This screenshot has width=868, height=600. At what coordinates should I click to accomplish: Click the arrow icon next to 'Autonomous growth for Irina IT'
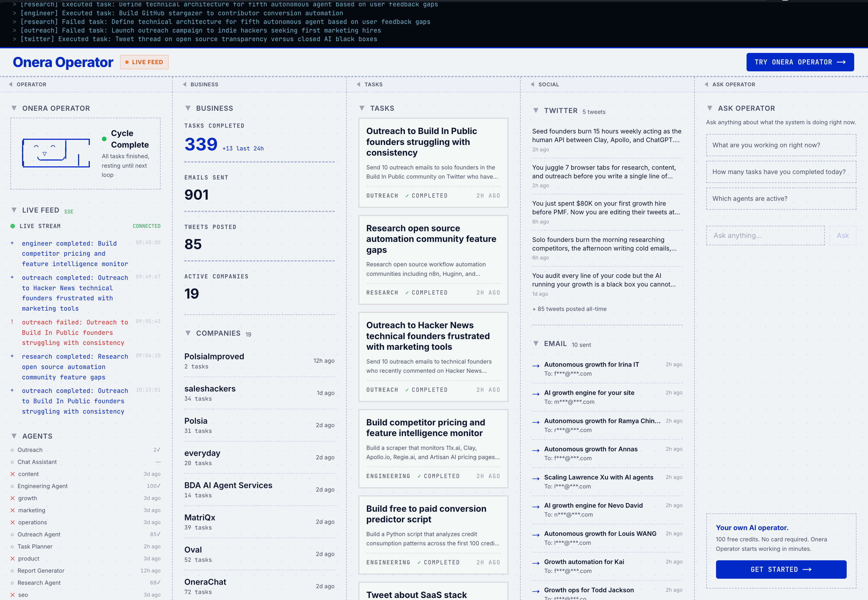pyautogui.click(x=536, y=366)
